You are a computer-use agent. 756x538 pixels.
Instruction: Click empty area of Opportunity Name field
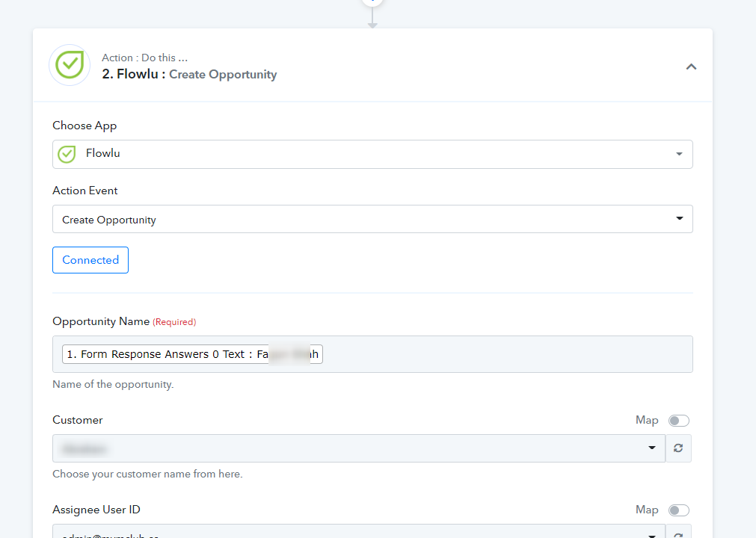(x=506, y=354)
